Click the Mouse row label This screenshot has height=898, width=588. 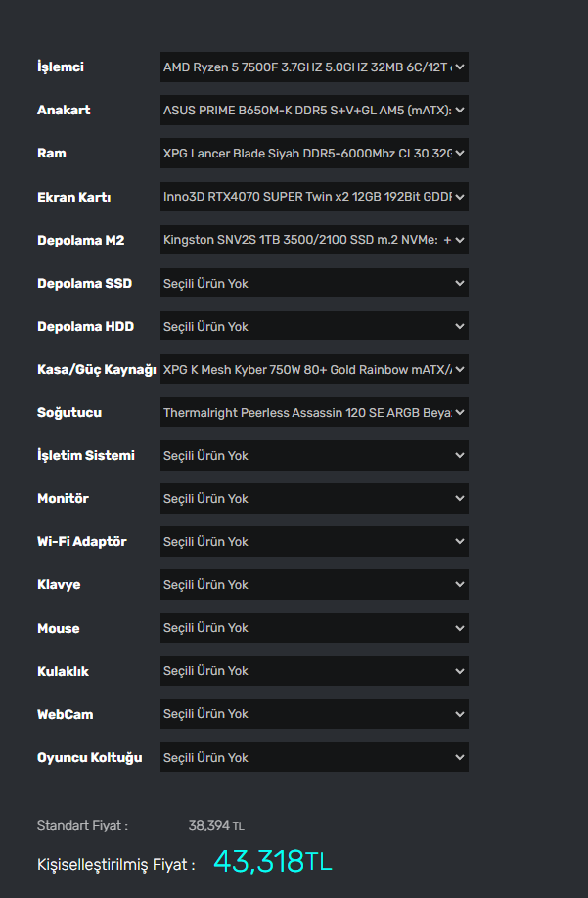[x=59, y=628]
